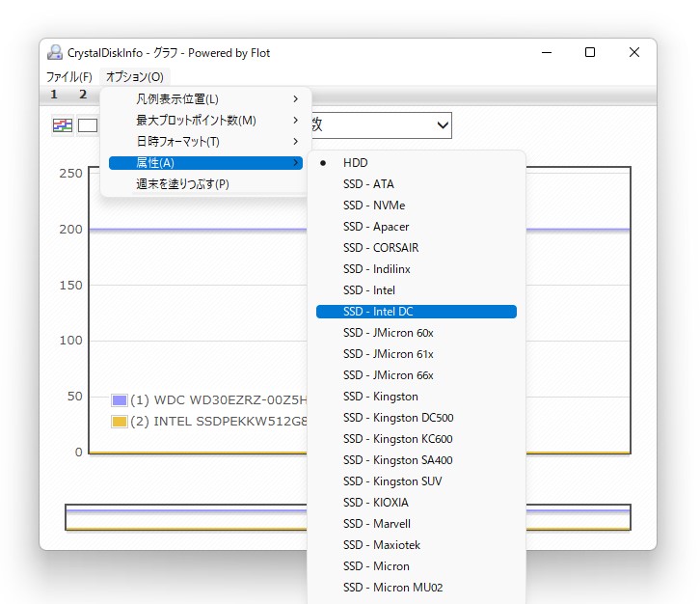Screen dimensions: 700x604
Task: Click the 250 y-axis label
Action: click(70, 174)
